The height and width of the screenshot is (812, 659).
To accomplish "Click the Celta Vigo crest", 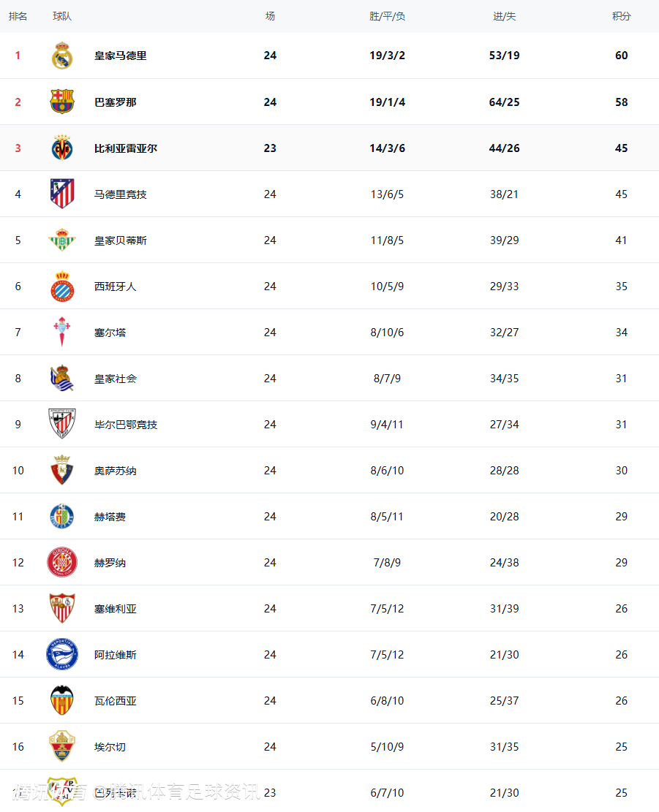I will point(62,332).
